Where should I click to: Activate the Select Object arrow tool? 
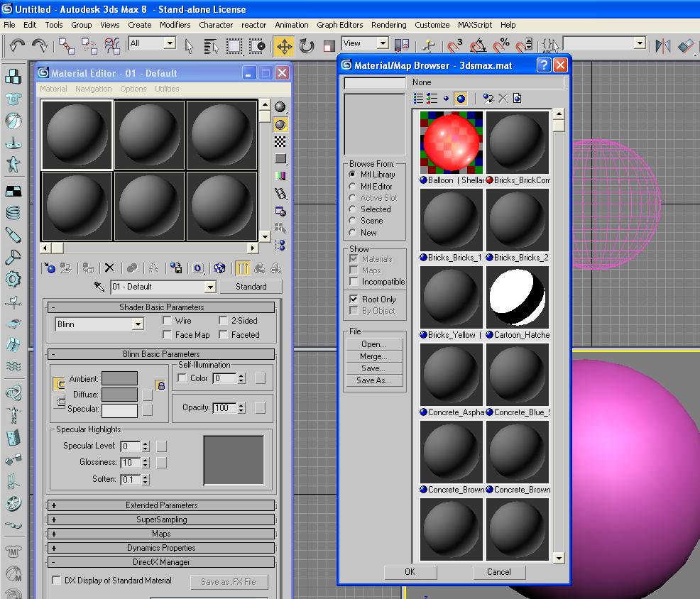pos(189,45)
